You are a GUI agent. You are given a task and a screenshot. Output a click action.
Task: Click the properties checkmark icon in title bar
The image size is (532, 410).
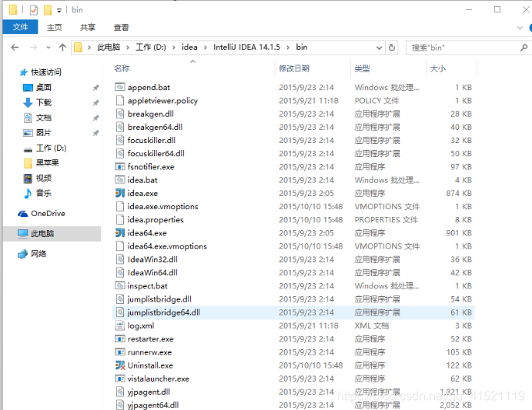(x=34, y=10)
